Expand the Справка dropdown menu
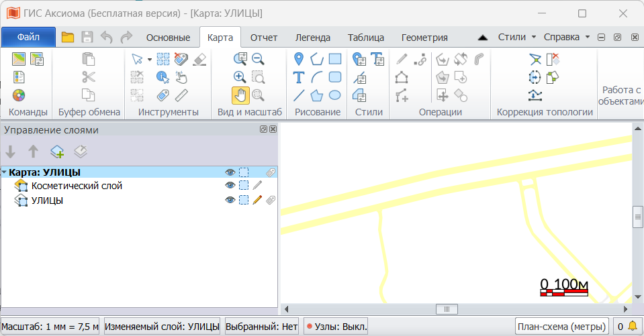 (x=566, y=37)
